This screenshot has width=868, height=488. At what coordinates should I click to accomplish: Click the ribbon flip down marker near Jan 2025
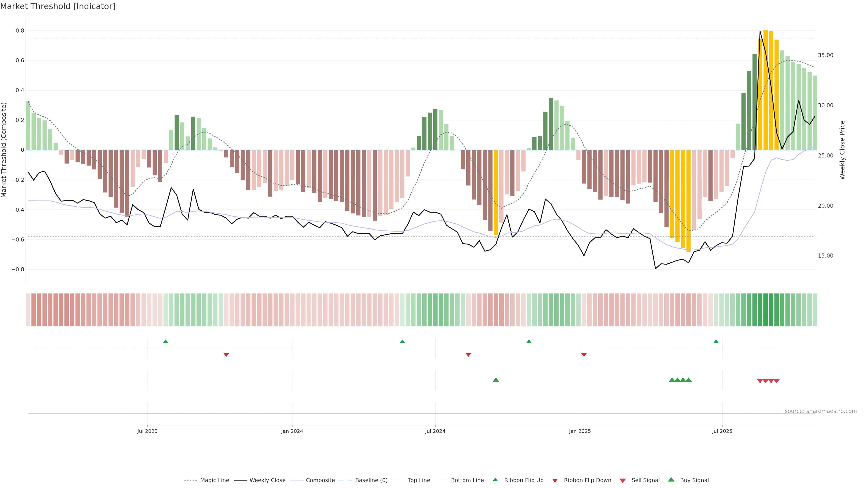pos(584,355)
